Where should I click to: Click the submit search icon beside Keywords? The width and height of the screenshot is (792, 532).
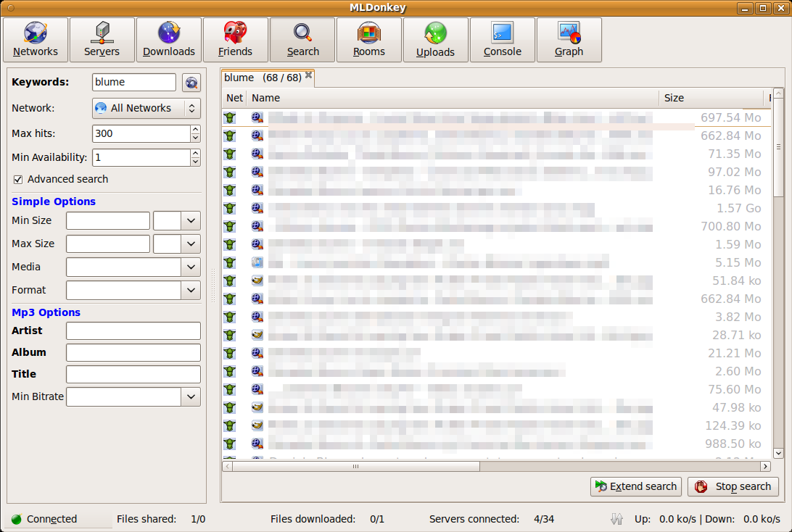[191, 83]
